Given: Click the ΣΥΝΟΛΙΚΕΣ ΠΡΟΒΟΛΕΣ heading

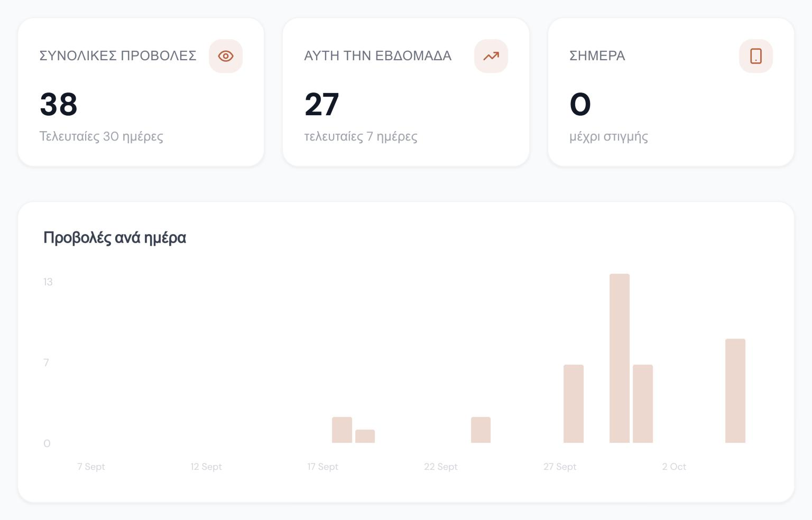Looking at the screenshot, I should click(118, 56).
